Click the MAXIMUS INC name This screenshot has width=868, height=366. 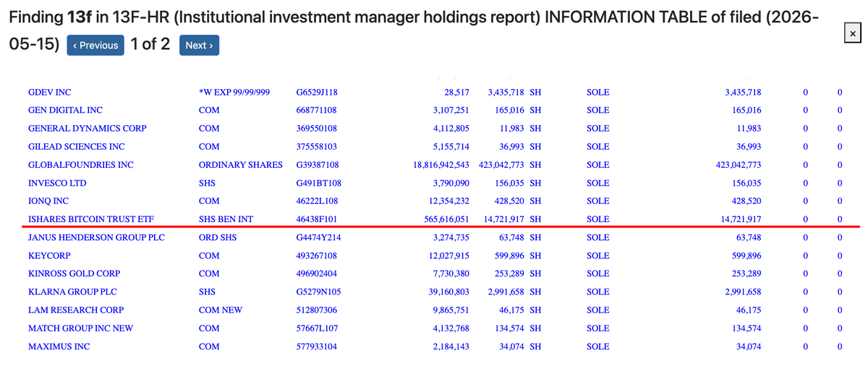tap(59, 346)
